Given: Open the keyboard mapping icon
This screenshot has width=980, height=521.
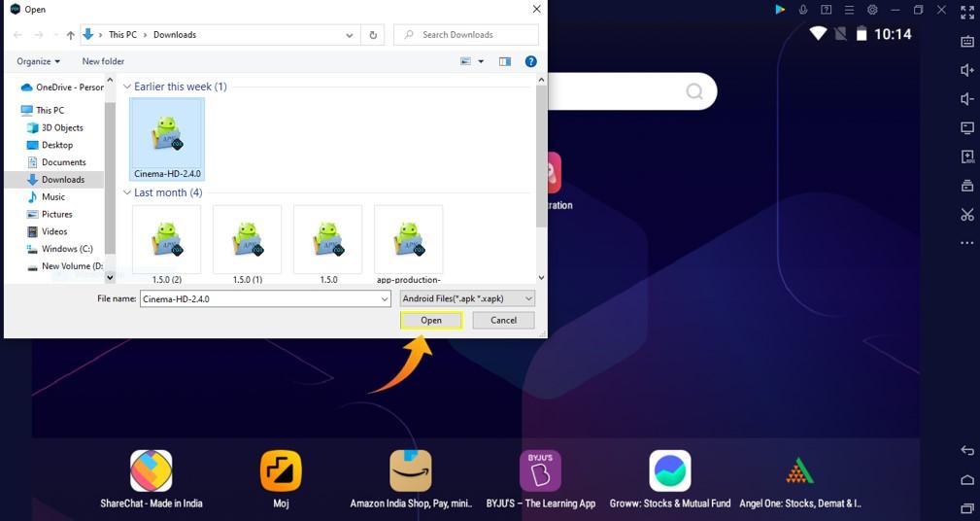Looking at the screenshot, I should click(966, 41).
